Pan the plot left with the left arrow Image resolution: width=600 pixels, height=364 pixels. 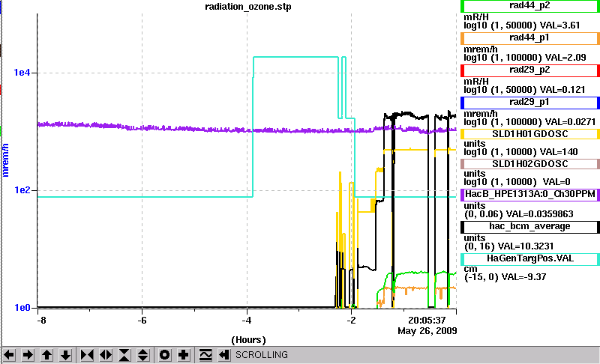click(x=9, y=355)
